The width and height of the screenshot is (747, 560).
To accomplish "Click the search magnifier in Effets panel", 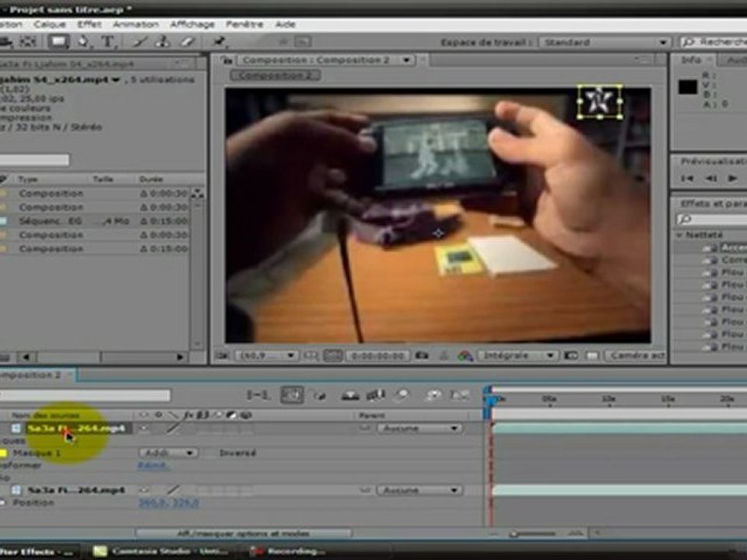I will 685,219.
